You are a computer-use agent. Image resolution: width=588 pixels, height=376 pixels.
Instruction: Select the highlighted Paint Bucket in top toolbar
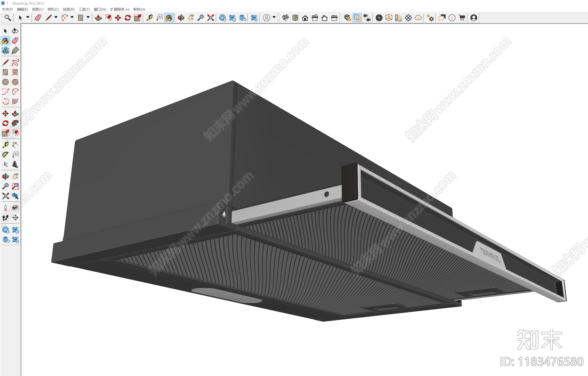[x=169, y=18]
